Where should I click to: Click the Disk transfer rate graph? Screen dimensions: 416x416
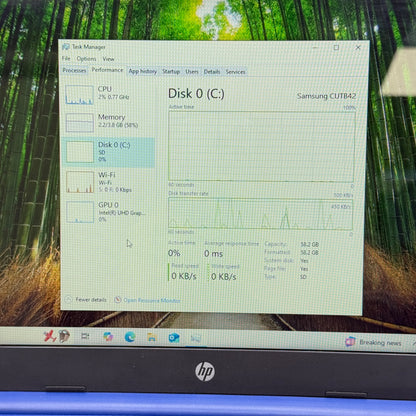coord(260,214)
